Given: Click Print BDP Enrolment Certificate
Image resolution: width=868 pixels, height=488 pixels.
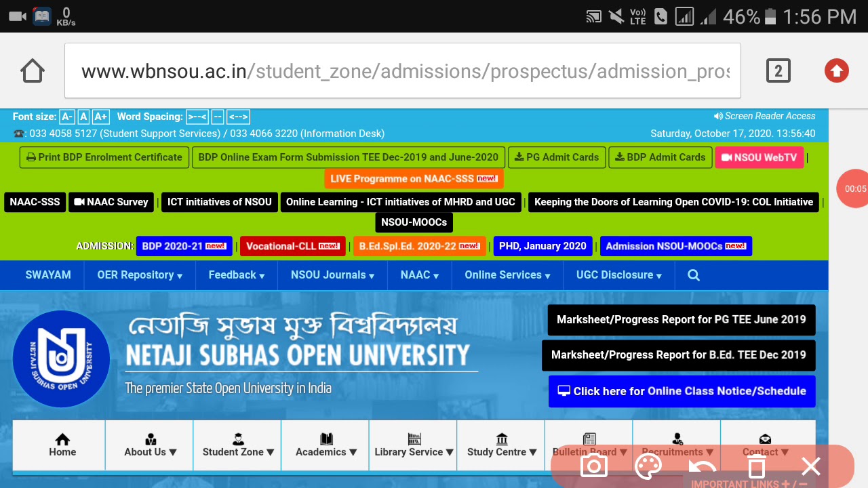Looking at the screenshot, I should point(104,157).
